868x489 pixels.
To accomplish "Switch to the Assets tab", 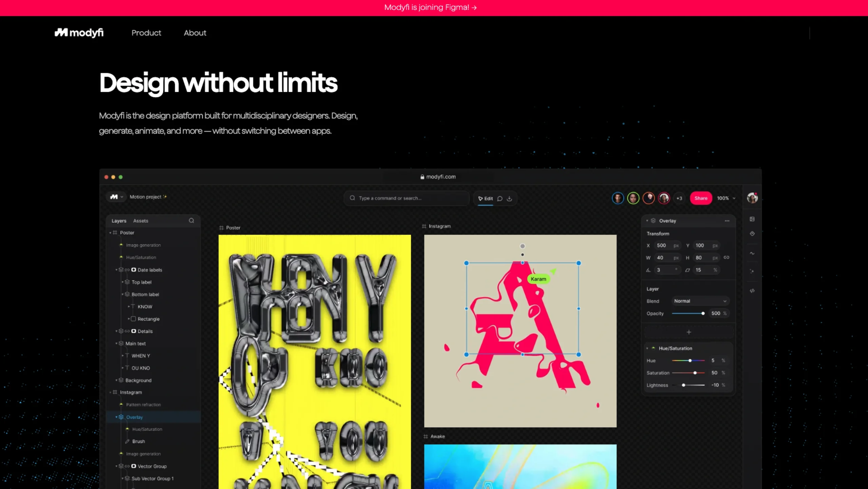I will coord(140,221).
